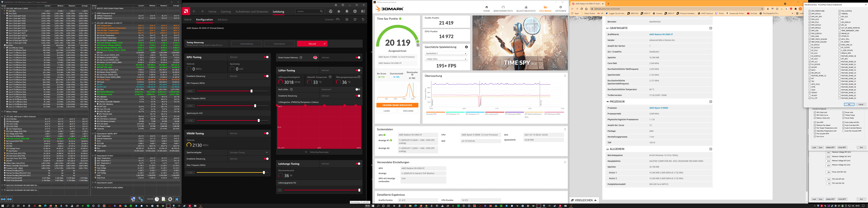Click the Voreinstellung tuning button

click(247, 44)
